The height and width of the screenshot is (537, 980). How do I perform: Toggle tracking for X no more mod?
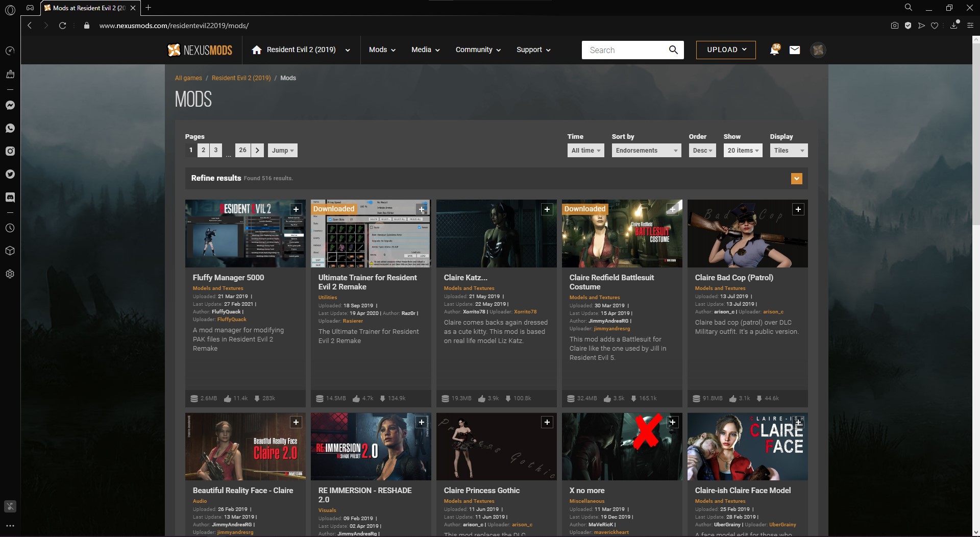[673, 422]
